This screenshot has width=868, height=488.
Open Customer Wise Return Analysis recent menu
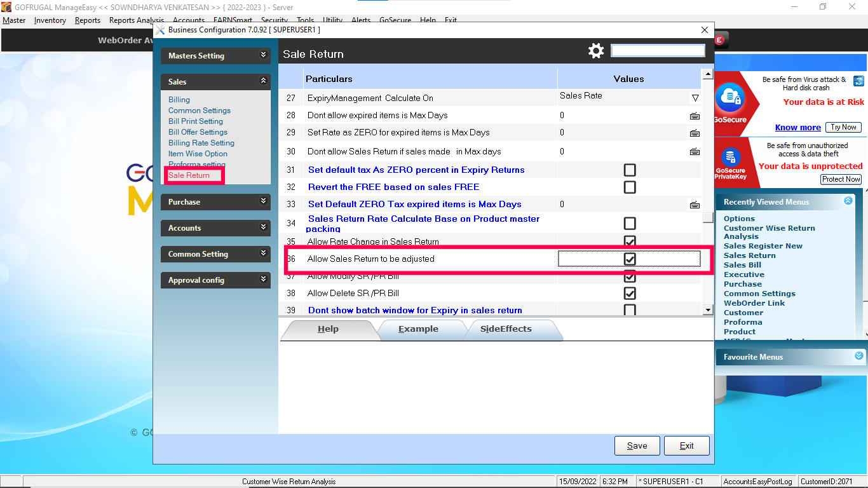769,232
